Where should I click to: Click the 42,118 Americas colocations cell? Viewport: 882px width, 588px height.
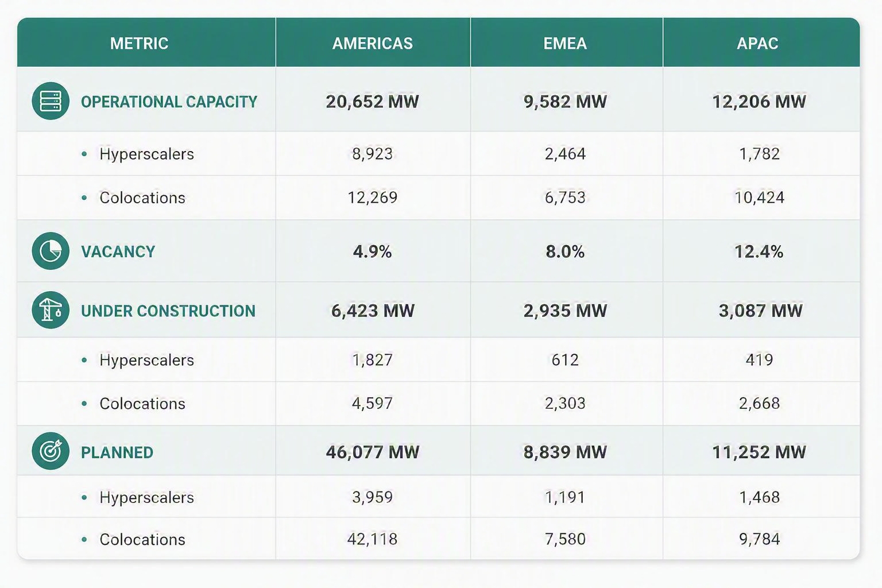pos(373,539)
